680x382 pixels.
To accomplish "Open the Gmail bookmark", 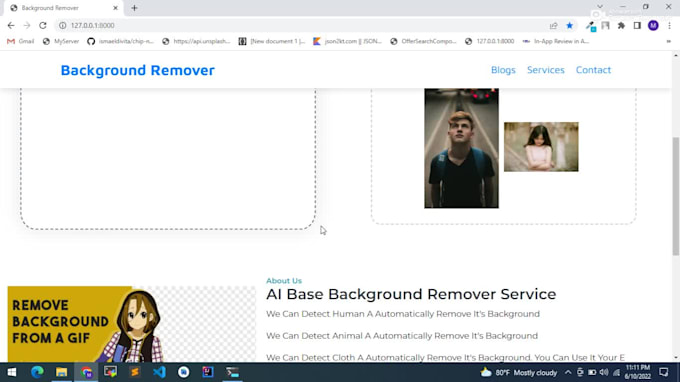I will click(x=21, y=41).
